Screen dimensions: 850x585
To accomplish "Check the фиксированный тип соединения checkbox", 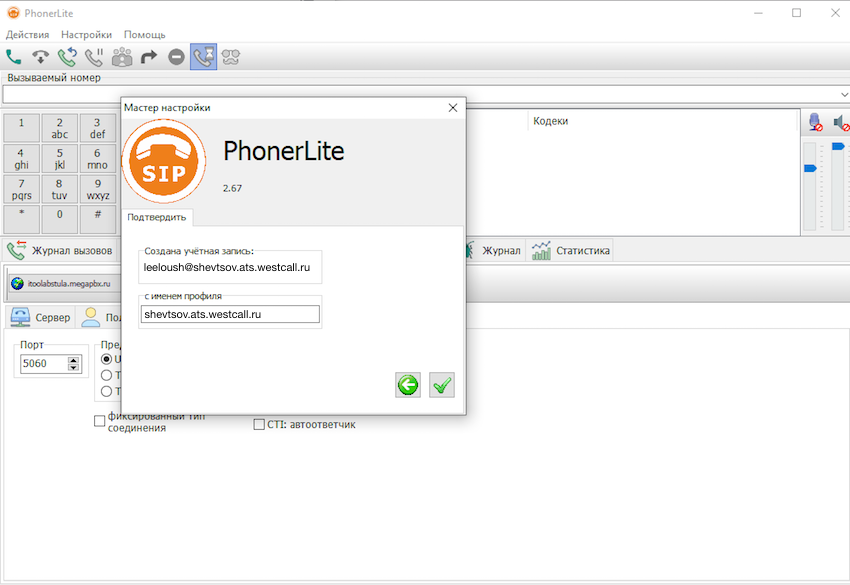I will click(99, 421).
